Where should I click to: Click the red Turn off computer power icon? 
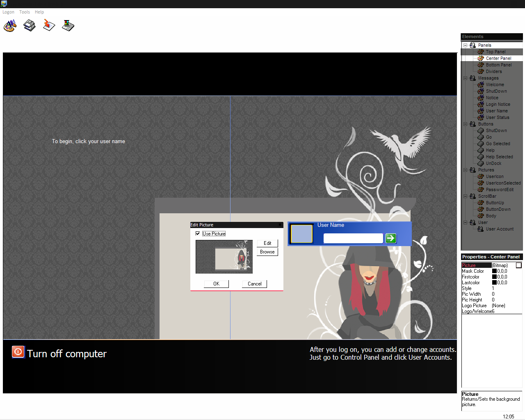coord(18,352)
